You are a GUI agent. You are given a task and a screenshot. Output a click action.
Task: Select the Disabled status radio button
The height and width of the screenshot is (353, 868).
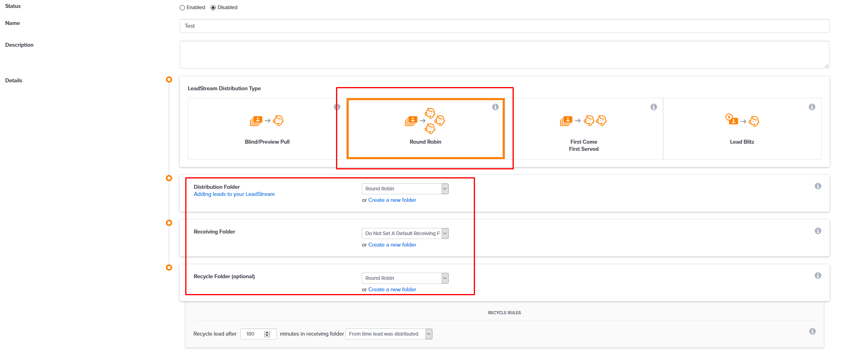tap(213, 8)
